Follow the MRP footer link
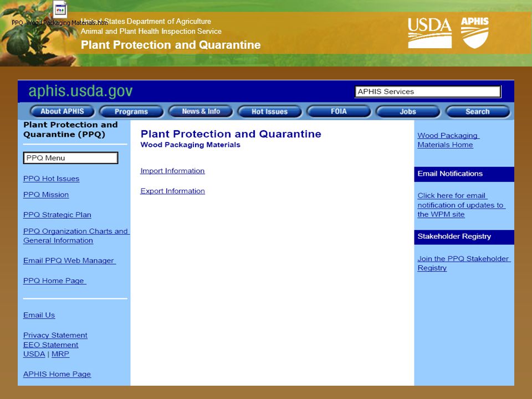Screen dimensions: 532x399 (60, 354)
